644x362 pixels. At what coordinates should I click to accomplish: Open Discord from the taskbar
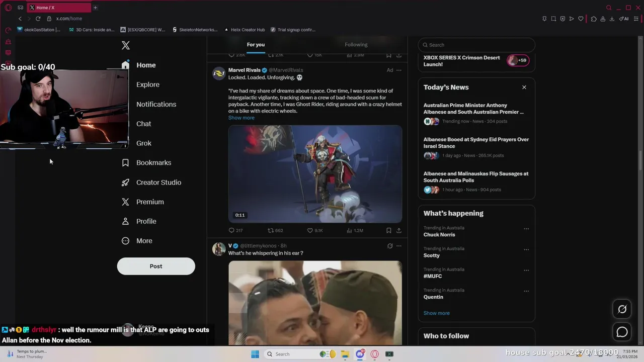[360, 354]
